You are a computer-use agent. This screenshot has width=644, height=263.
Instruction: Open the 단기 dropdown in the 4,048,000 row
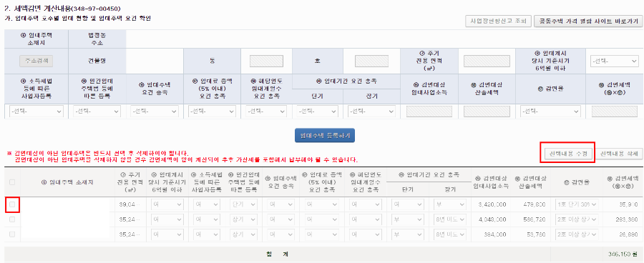[x=408, y=219]
